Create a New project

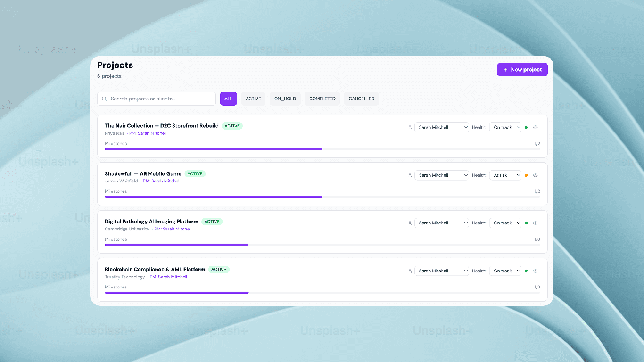[522, 70]
